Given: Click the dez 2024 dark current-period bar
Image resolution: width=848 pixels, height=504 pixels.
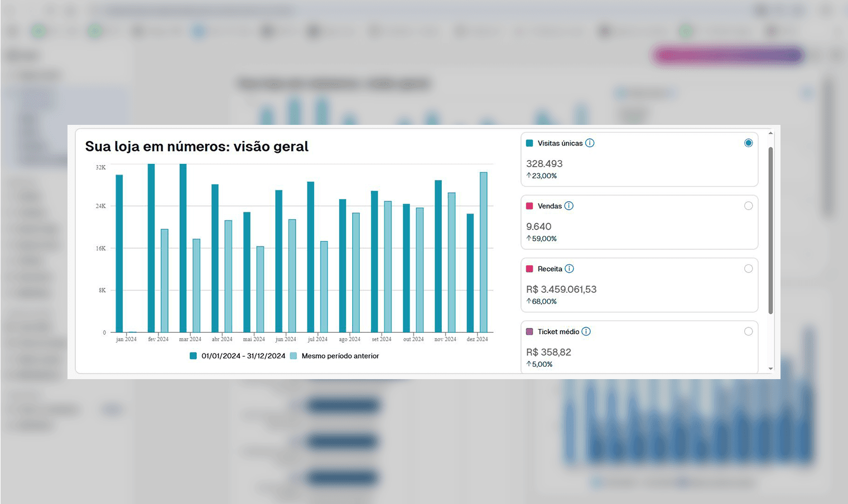Looking at the screenshot, I should 470,273.
